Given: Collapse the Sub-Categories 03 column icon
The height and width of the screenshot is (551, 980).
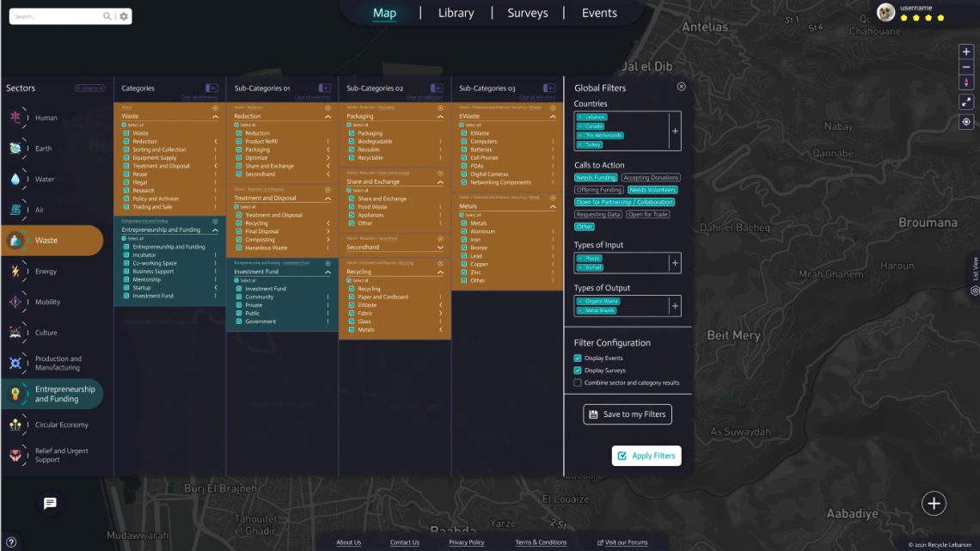Looking at the screenshot, I should [548, 88].
